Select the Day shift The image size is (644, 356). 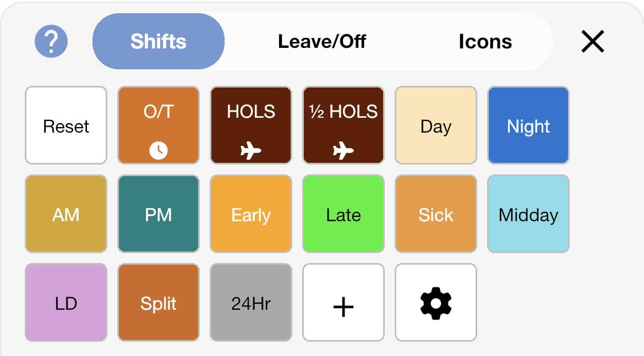pyautogui.click(x=435, y=125)
